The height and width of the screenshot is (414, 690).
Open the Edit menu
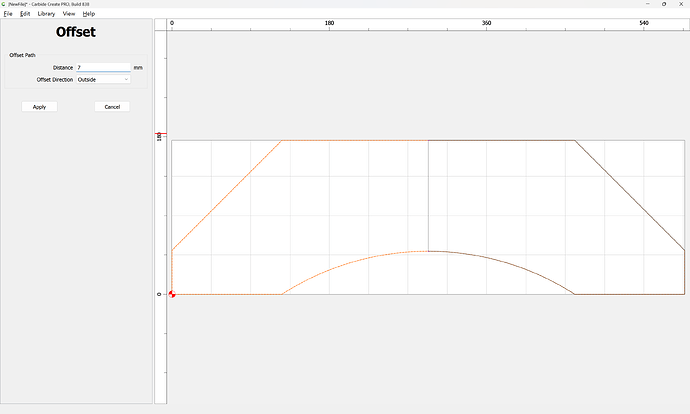25,14
